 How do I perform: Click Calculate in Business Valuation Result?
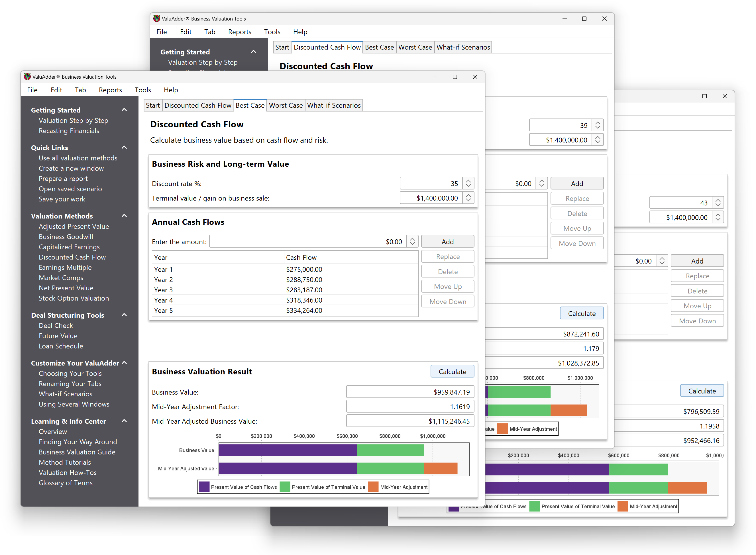pos(452,371)
